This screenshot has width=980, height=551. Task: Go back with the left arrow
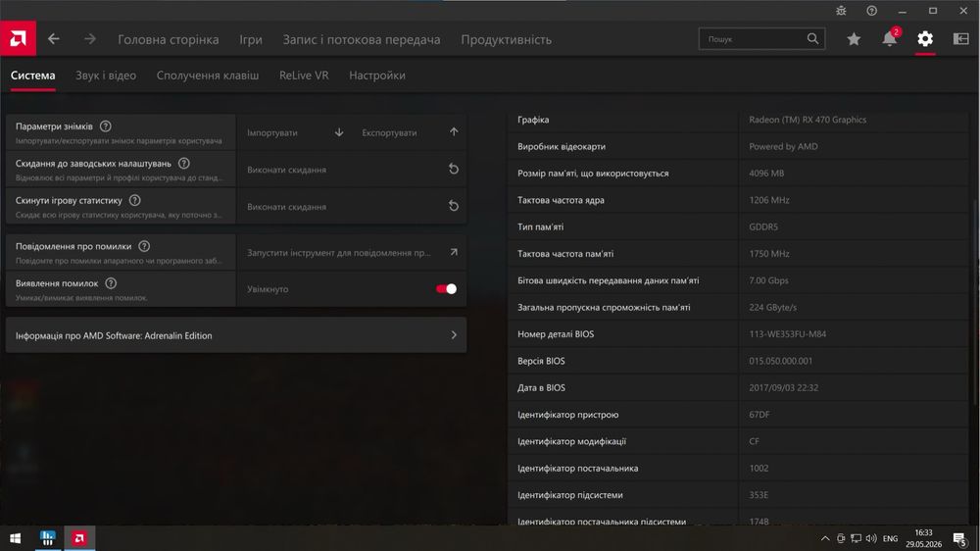(x=54, y=39)
